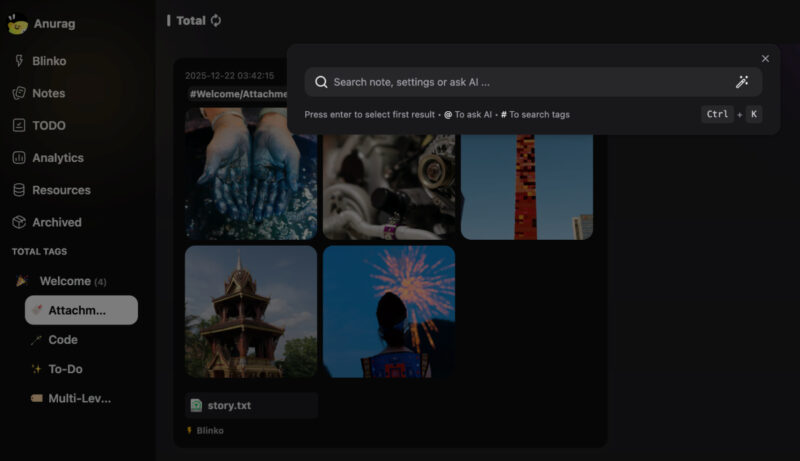Click the note timestamp 2025-12-22 03:42:15

coord(230,75)
